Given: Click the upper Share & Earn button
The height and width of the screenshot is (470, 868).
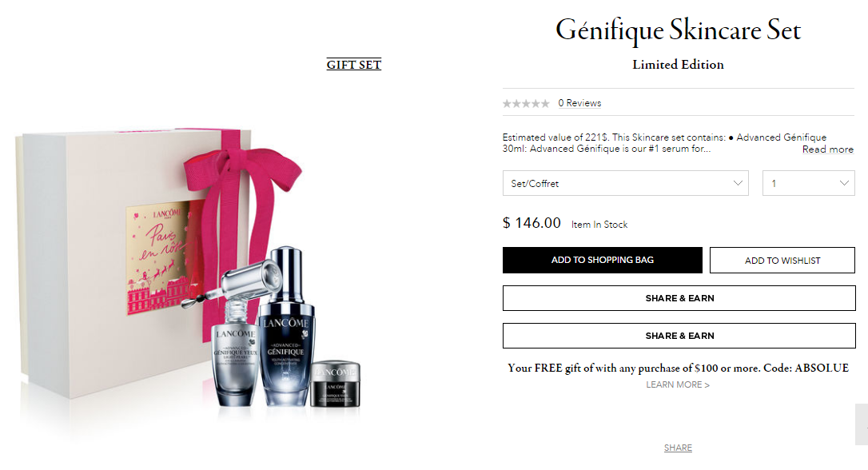Looking at the screenshot, I should pos(679,298).
